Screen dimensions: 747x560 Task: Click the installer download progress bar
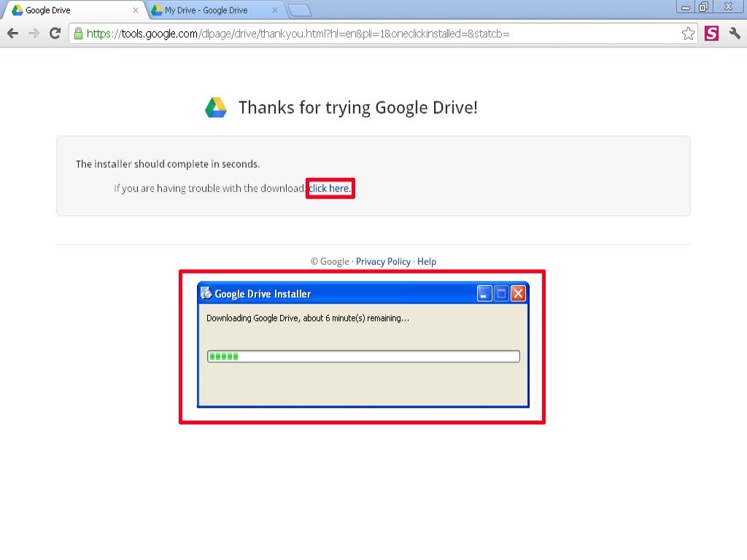pyautogui.click(x=363, y=356)
